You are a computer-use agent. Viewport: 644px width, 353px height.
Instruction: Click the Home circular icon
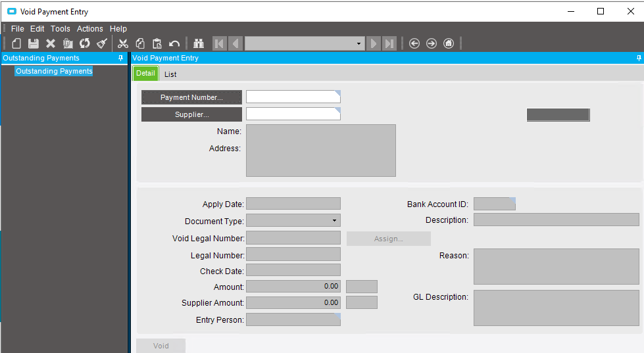[449, 43]
